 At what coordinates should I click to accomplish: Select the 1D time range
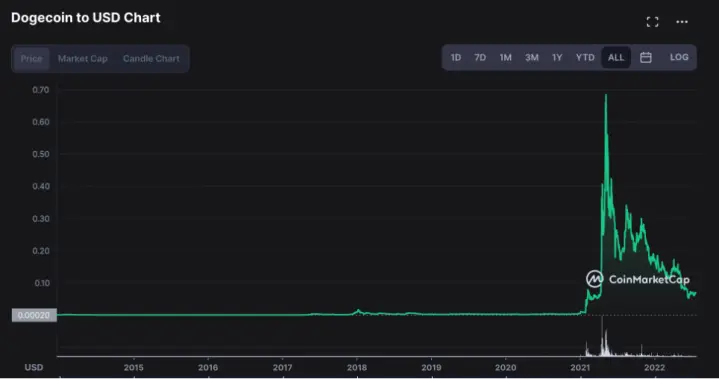pyautogui.click(x=455, y=57)
